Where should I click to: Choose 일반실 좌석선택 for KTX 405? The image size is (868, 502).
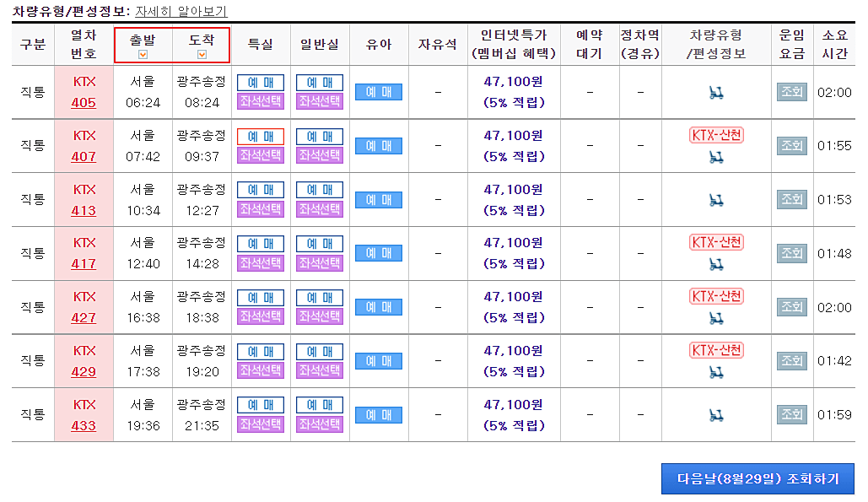[x=320, y=101]
